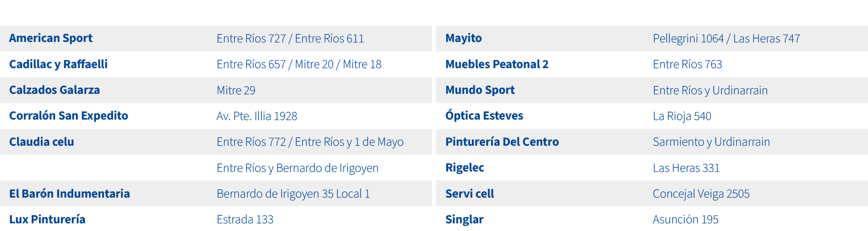The image size is (868, 231).
Task: Click the Mundo Sport store name
Action: pos(480,90)
